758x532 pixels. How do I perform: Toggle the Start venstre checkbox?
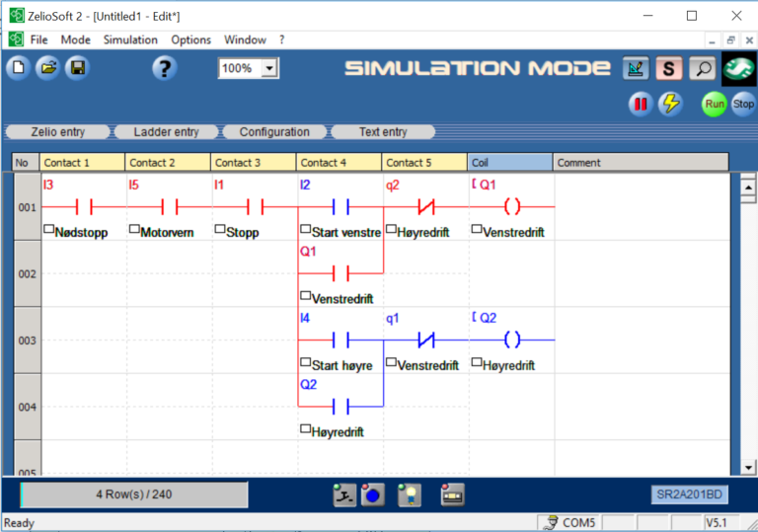(305, 231)
